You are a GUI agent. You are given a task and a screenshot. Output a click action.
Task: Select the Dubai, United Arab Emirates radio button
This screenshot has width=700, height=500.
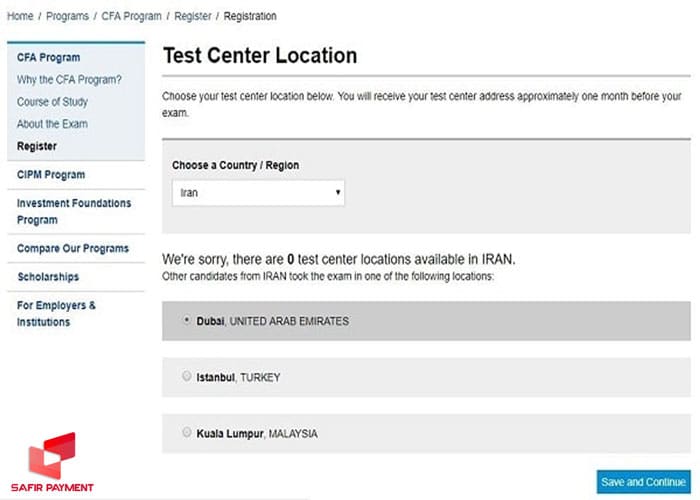coord(187,321)
